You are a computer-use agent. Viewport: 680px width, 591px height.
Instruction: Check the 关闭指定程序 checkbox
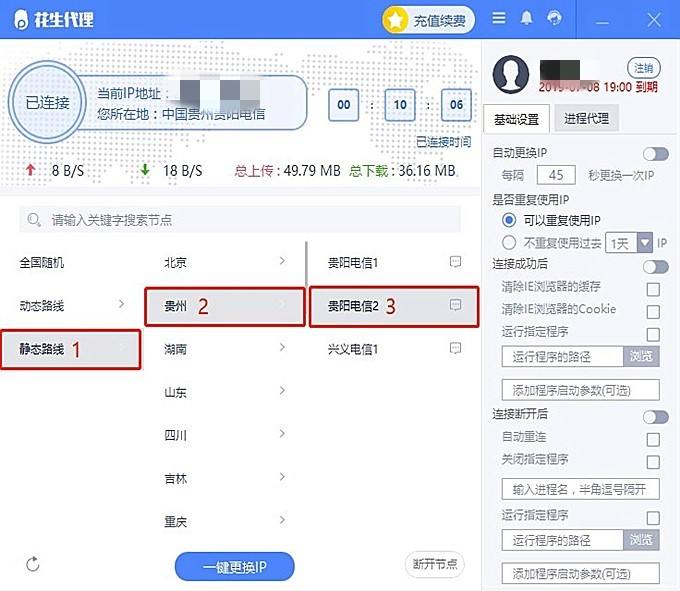(x=653, y=462)
